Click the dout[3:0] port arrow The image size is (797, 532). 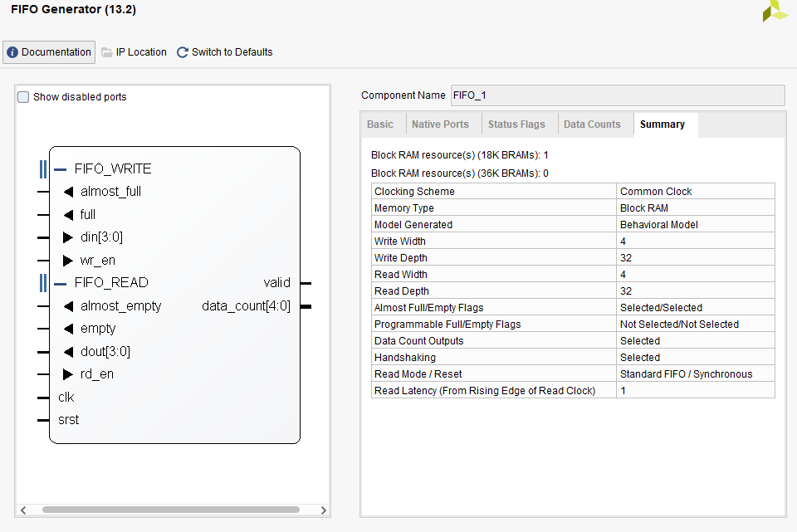click(x=68, y=352)
